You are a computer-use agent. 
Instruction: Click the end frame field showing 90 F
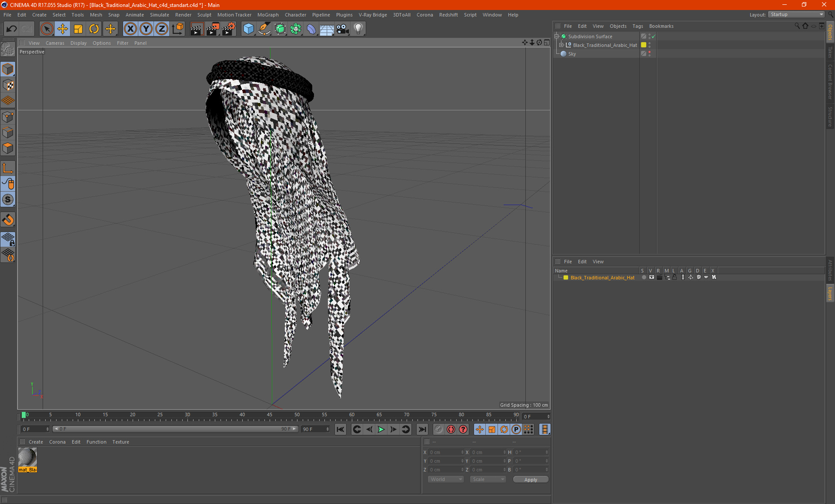pos(316,429)
